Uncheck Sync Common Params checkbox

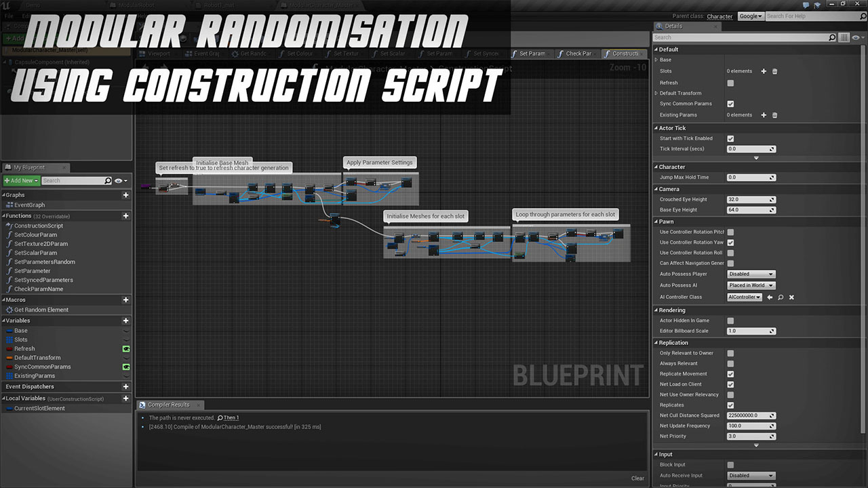(x=730, y=104)
